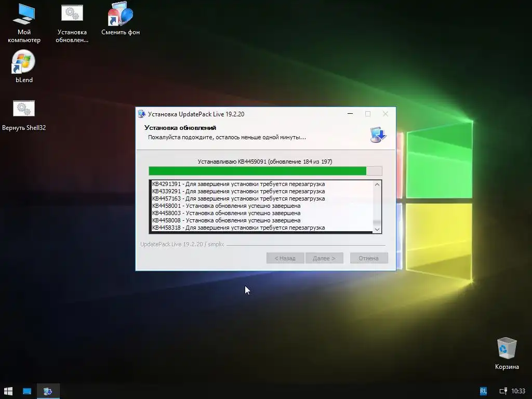
Task: Click the Отмена button
Action: [x=369, y=258]
